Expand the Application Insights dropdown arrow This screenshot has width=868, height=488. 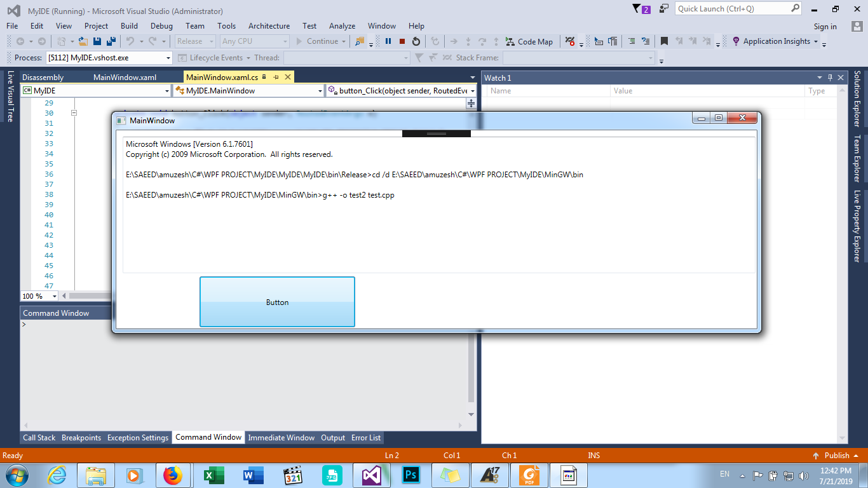point(816,42)
